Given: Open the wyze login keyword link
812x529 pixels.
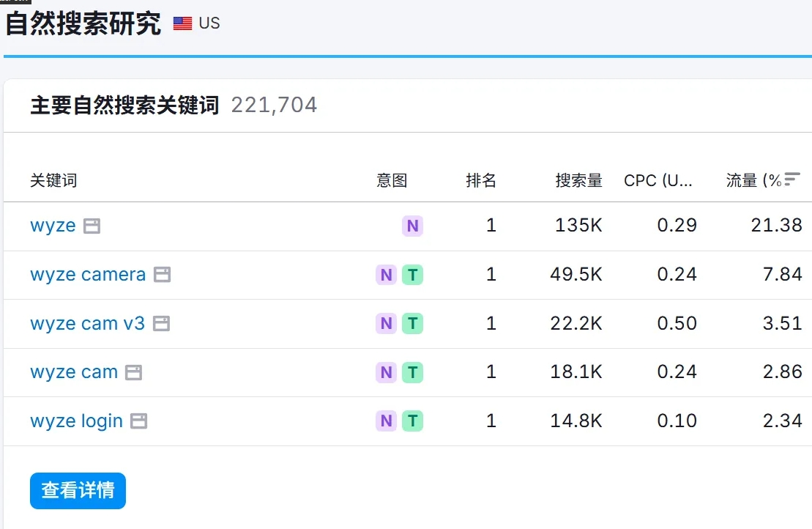Looking at the screenshot, I should pos(77,421).
